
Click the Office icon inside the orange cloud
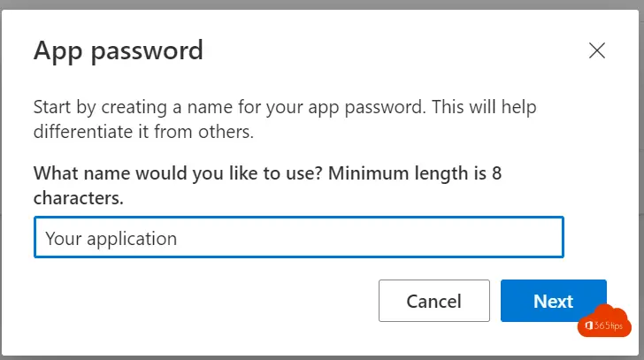click(588, 326)
